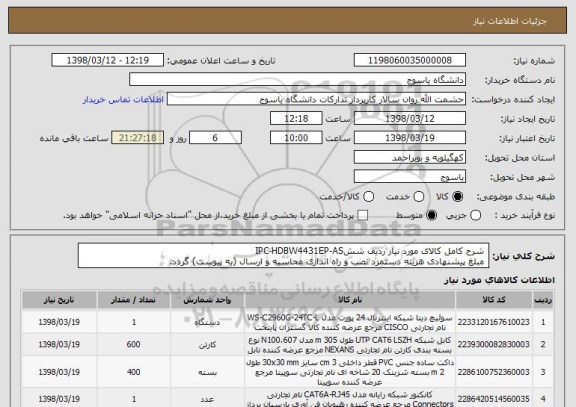The image size is (576, 407).
Task: Click unit کارتن in row 2
Action: pos(207,345)
